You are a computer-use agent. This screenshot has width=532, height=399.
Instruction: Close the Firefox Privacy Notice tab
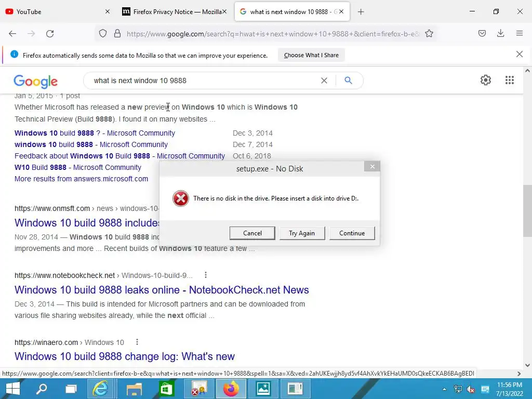pyautogui.click(x=224, y=11)
